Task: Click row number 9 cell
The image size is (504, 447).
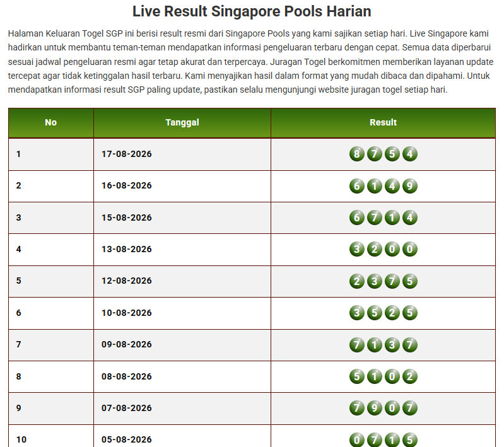Action: 51,408
